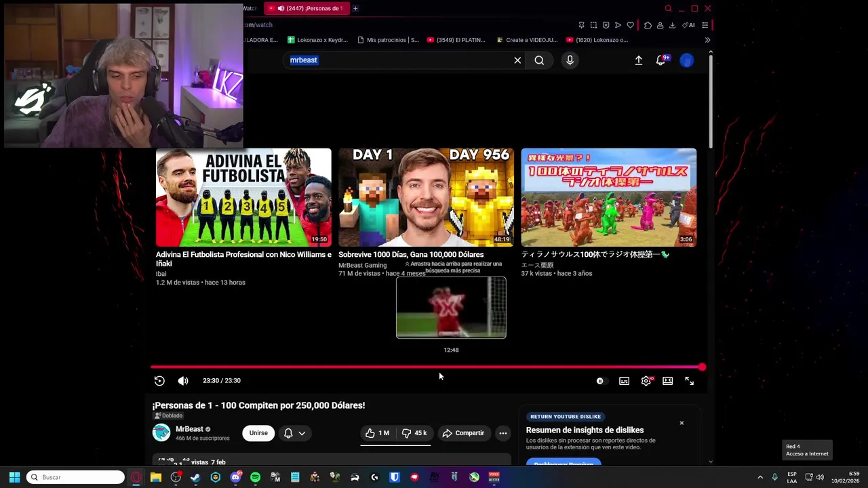
Task: Open the MrBeast Gaming channel name link
Action: pos(363,265)
